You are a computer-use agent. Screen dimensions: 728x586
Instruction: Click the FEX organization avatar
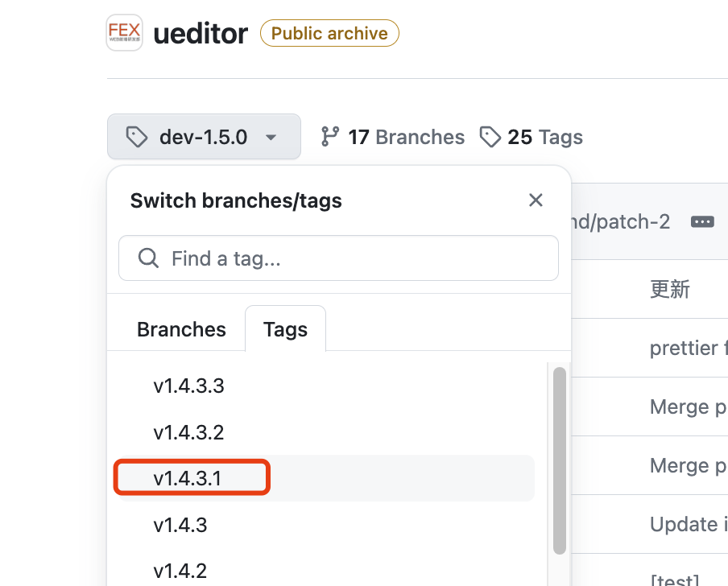coord(124,33)
